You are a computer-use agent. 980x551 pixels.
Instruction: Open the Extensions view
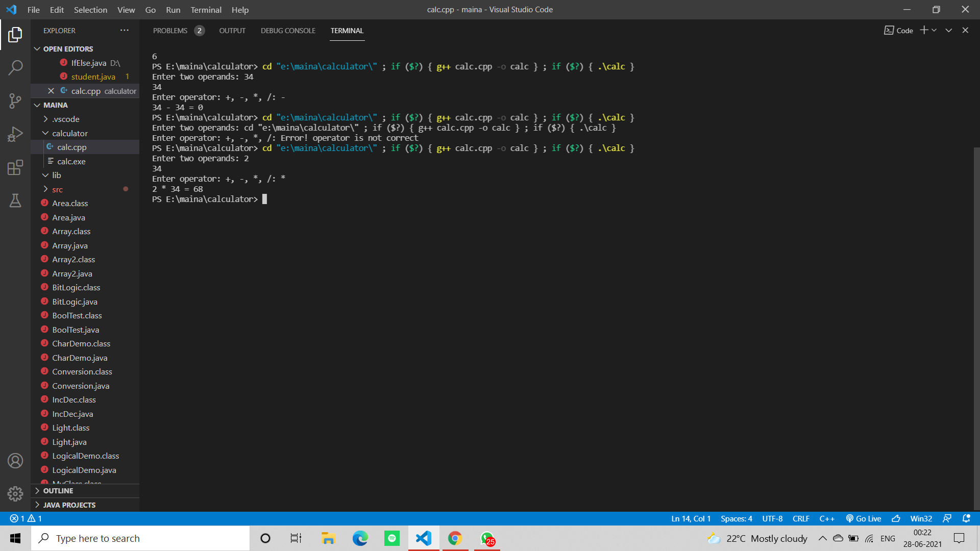(x=15, y=167)
